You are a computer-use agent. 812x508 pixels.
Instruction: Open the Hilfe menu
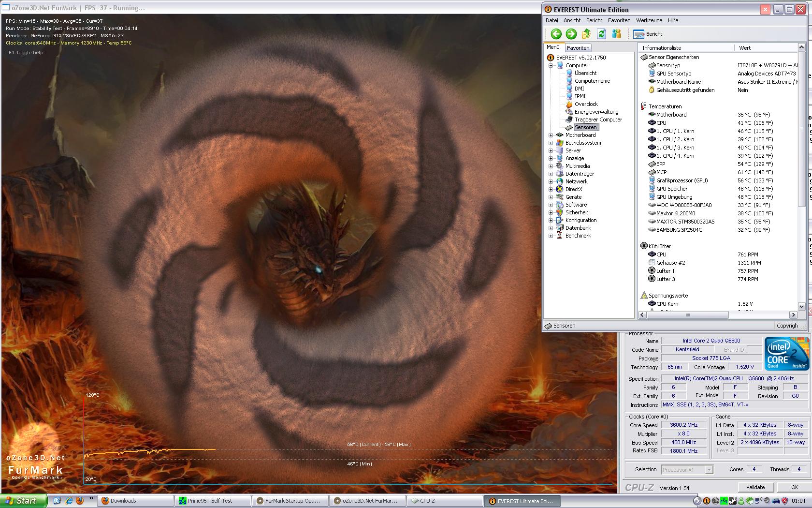pyautogui.click(x=673, y=20)
